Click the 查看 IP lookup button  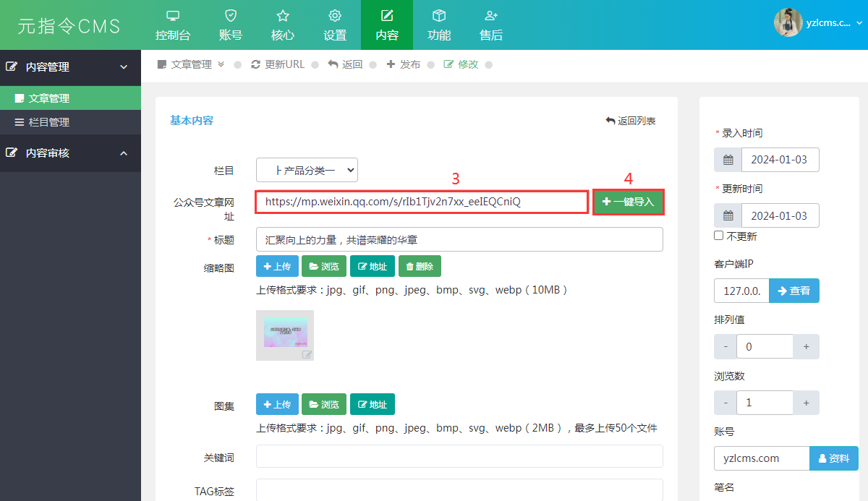[x=794, y=290]
